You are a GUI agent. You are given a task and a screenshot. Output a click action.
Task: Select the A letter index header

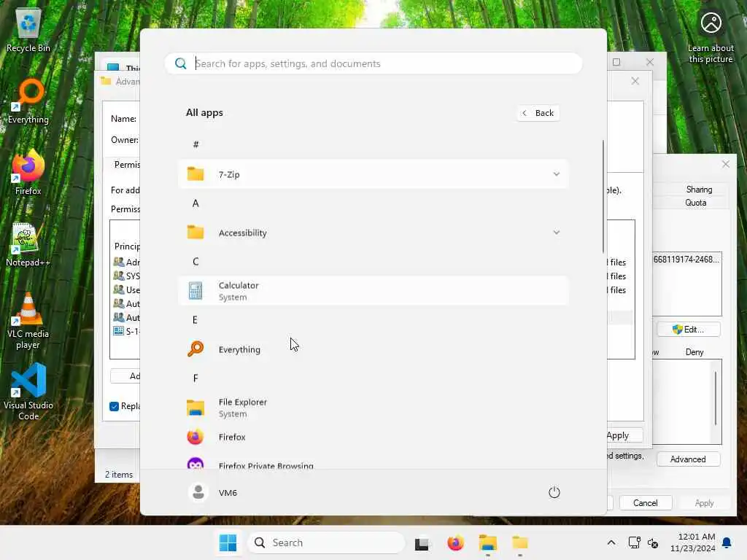point(196,203)
